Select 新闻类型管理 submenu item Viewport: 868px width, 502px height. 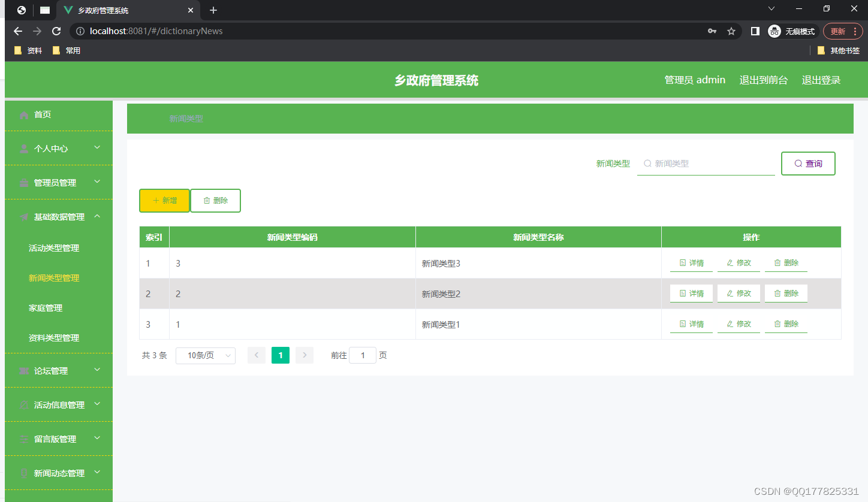pos(54,278)
